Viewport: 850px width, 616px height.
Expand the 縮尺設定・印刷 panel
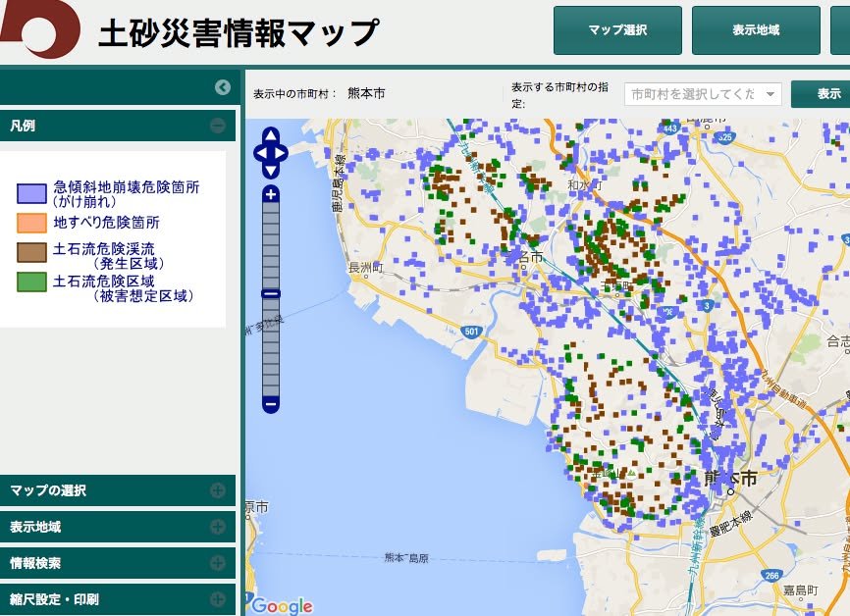tap(217, 598)
